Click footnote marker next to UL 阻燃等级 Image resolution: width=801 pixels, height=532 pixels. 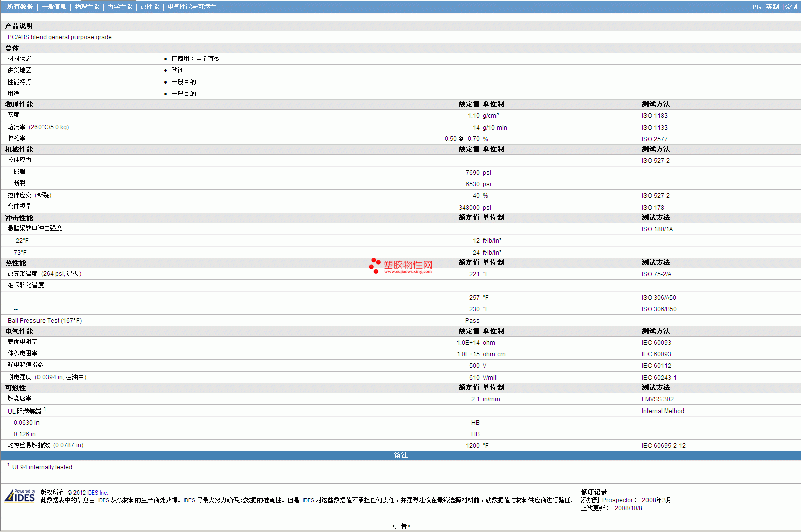(45, 409)
